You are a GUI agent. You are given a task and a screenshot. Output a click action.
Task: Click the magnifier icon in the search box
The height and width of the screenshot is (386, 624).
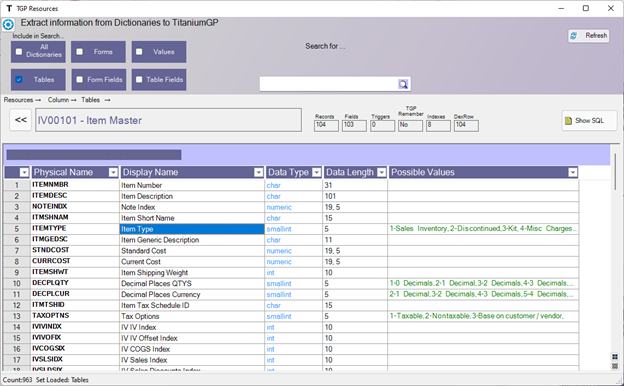pos(403,84)
